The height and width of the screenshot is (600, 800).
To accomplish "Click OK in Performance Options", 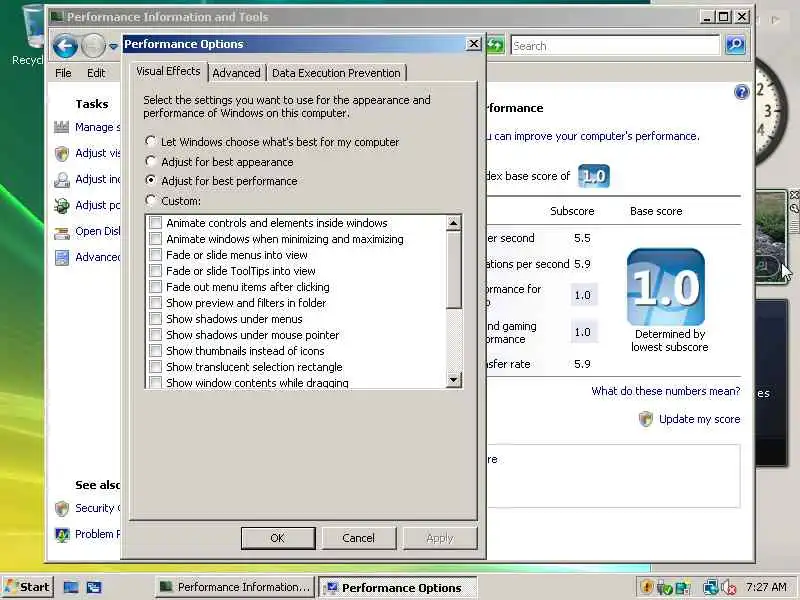I will pyautogui.click(x=278, y=538).
